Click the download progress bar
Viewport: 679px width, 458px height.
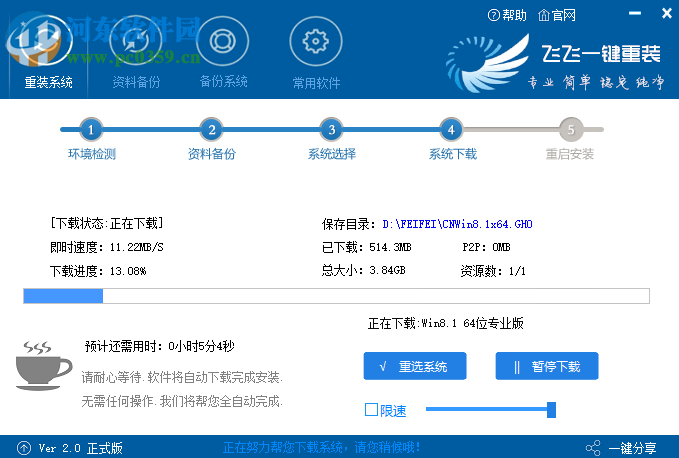tap(336, 296)
